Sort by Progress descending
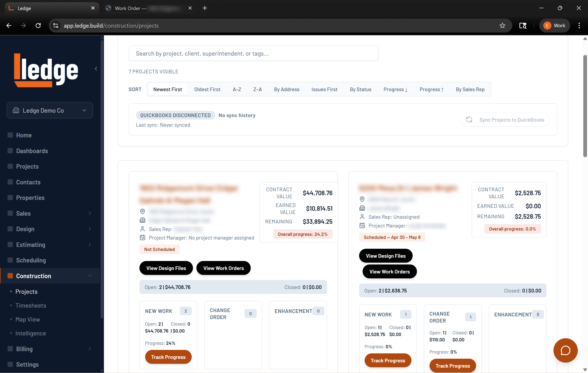Image resolution: width=588 pixels, height=373 pixels. 395,89
